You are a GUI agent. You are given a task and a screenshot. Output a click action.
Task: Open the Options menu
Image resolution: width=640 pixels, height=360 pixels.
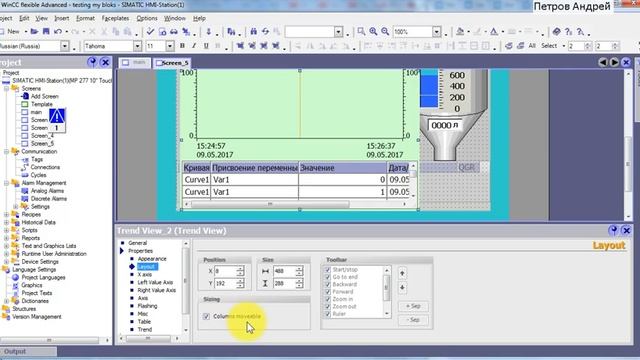pyautogui.click(x=147, y=18)
